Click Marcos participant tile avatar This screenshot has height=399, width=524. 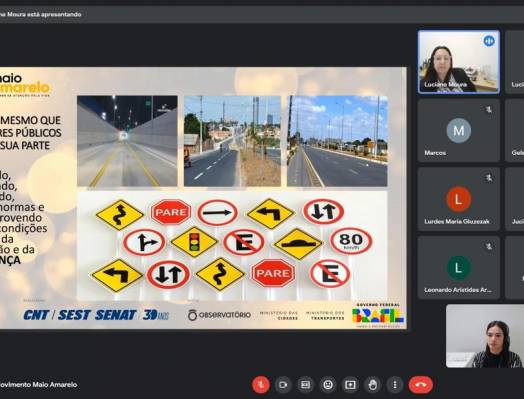coord(458,130)
